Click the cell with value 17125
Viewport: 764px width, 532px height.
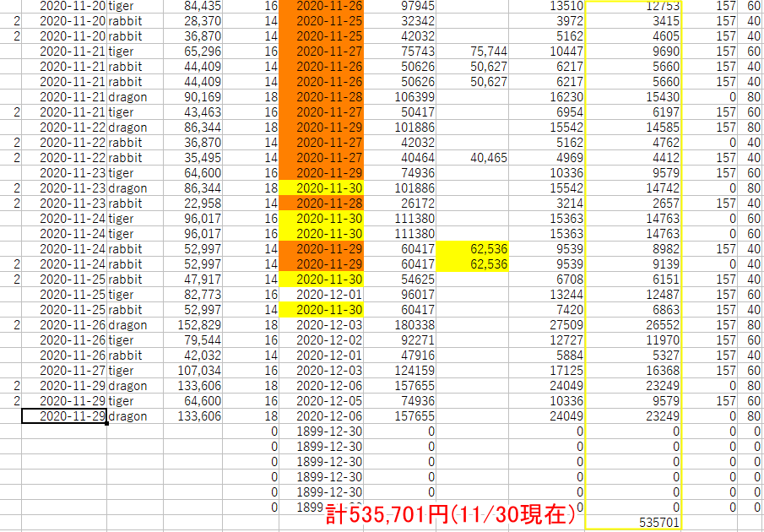click(547, 371)
